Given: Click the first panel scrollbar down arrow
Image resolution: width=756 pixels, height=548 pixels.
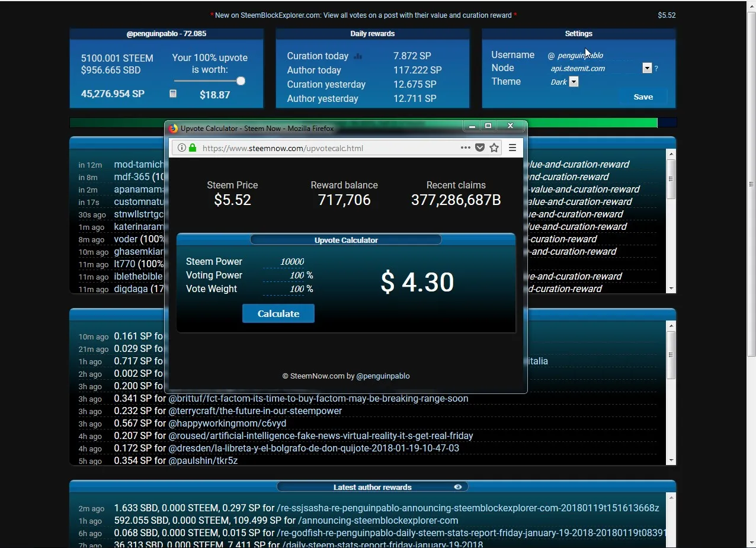Looking at the screenshot, I should coord(671,289).
